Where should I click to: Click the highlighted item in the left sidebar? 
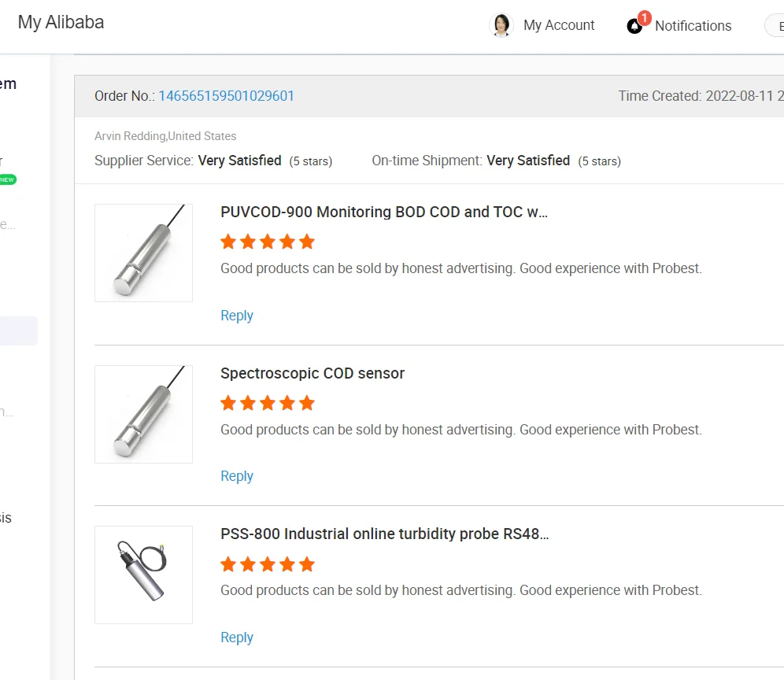[19, 331]
